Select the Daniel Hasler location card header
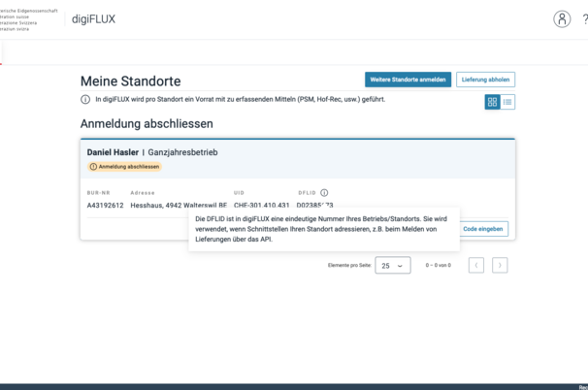Screen dimensions: 588x390 tap(152, 152)
